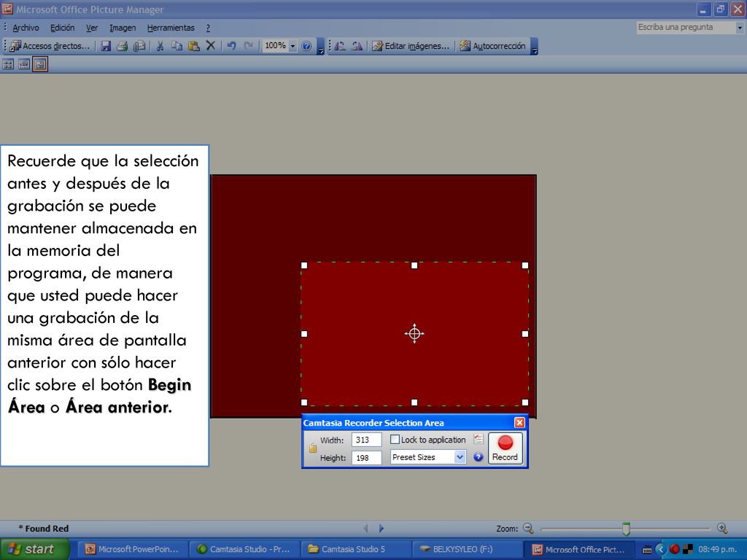The image size is (747, 560).
Task: Enable Lock to application checkbox
Action: [395, 440]
